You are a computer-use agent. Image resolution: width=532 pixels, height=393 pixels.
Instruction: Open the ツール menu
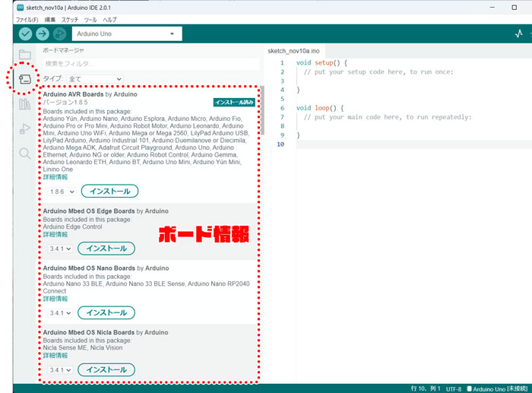(x=90, y=20)
